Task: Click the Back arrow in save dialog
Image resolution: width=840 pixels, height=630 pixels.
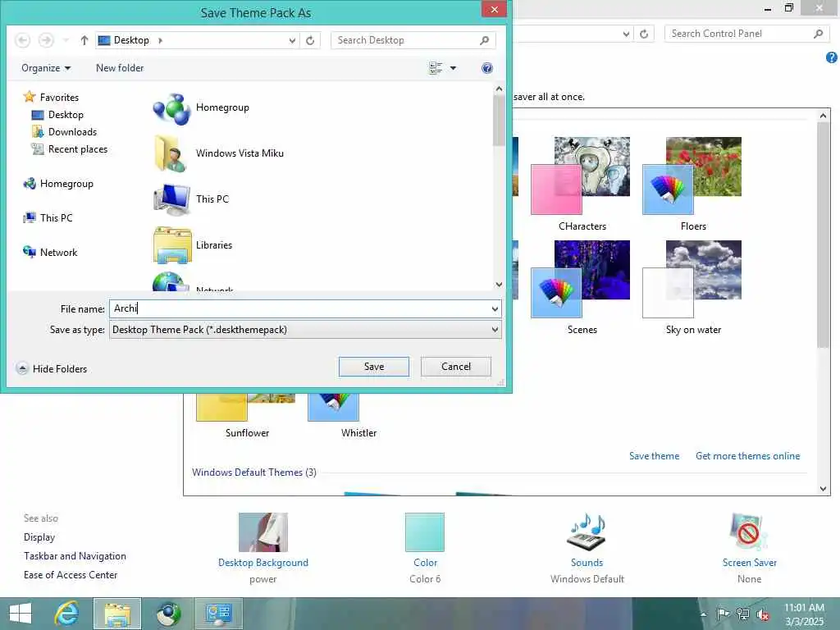Action: coord(22,40)
